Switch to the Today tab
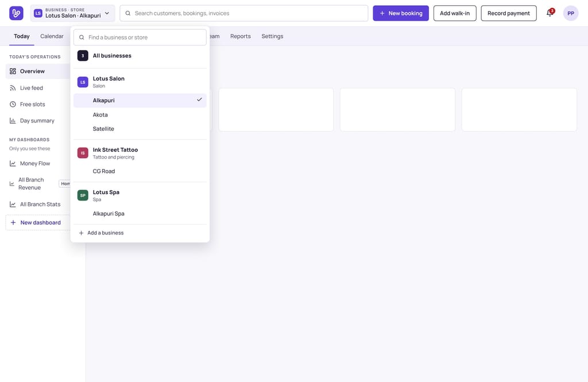588x382 pixels. click(x=22, y=36)
